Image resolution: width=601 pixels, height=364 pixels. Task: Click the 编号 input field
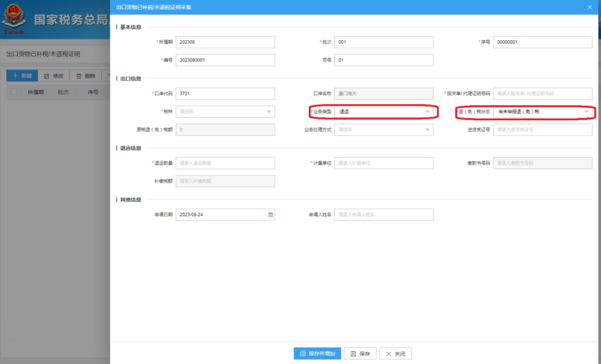click(225, 60)
